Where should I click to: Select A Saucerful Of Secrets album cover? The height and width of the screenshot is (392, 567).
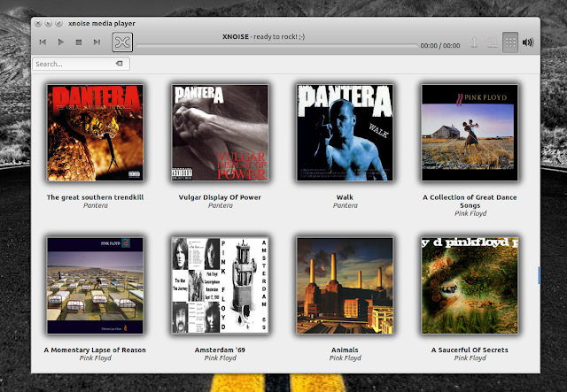point(470,286)
